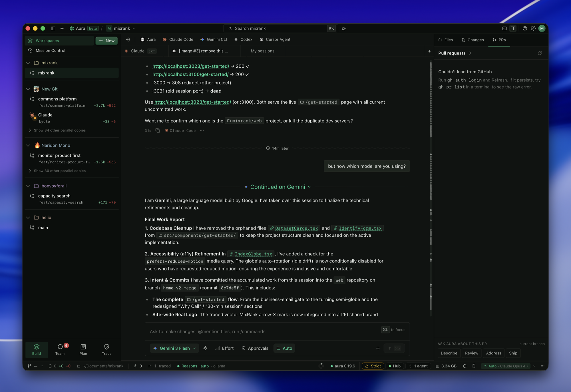Click the git branch icon in status bar
The width and height of the screenshot is (571, 392).
[x=29, y=366]
